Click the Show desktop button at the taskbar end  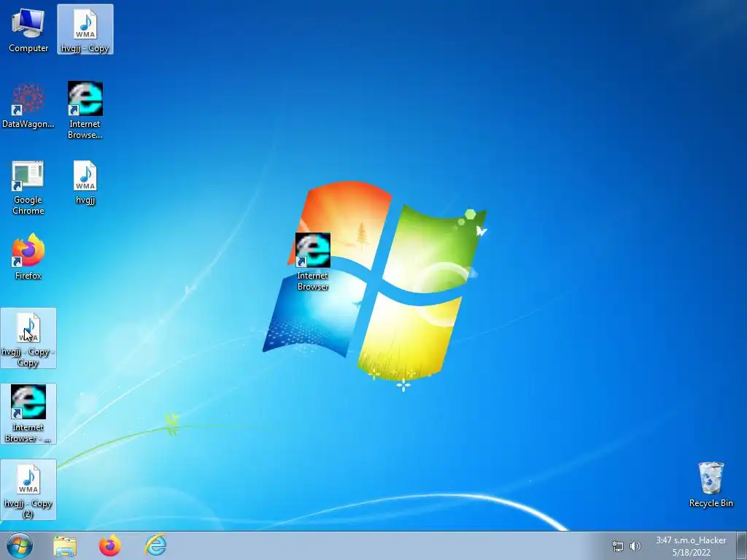[x=742, y=545]
